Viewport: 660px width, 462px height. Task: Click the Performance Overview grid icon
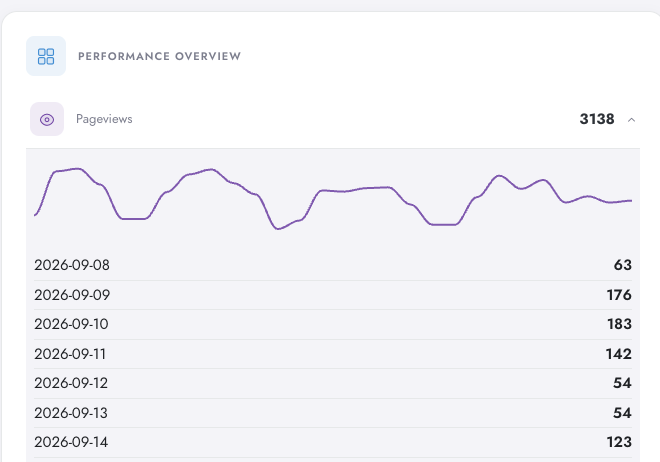46,56
